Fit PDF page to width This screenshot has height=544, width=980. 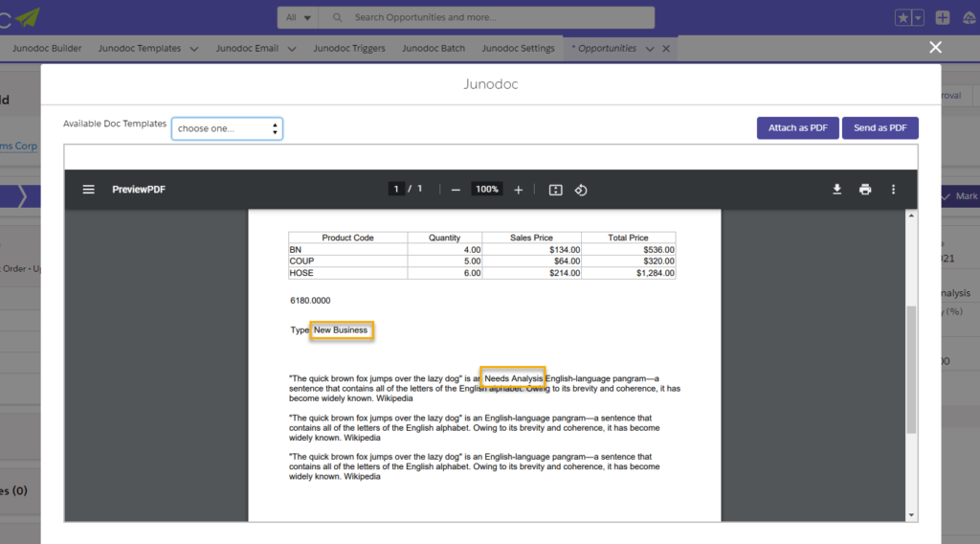tap(555, 190)
